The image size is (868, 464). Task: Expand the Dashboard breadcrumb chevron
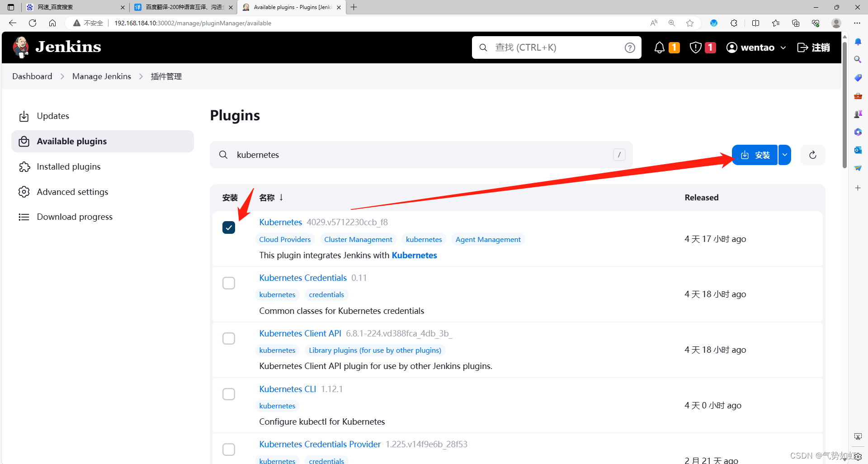click(x=62, y=76)
